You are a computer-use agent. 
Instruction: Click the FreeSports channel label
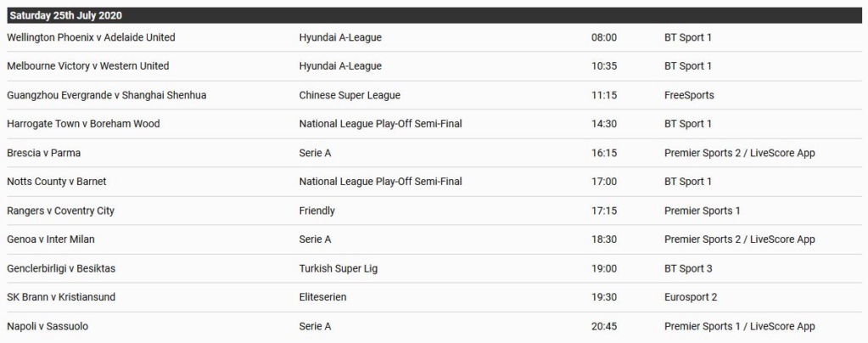(x=689, y=95)
